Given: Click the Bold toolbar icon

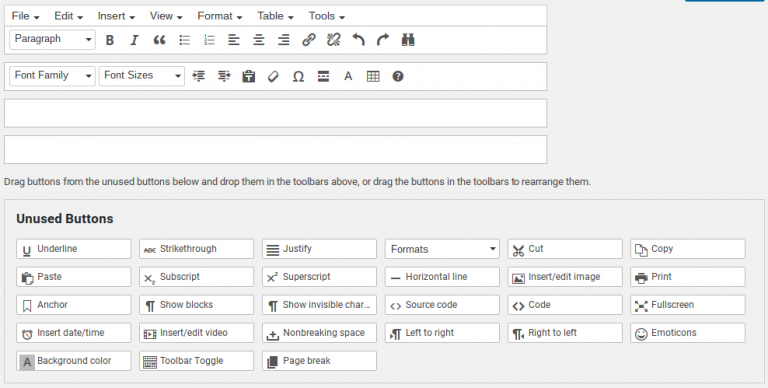Looking at the screenshot, I should [x=110, y=40].
